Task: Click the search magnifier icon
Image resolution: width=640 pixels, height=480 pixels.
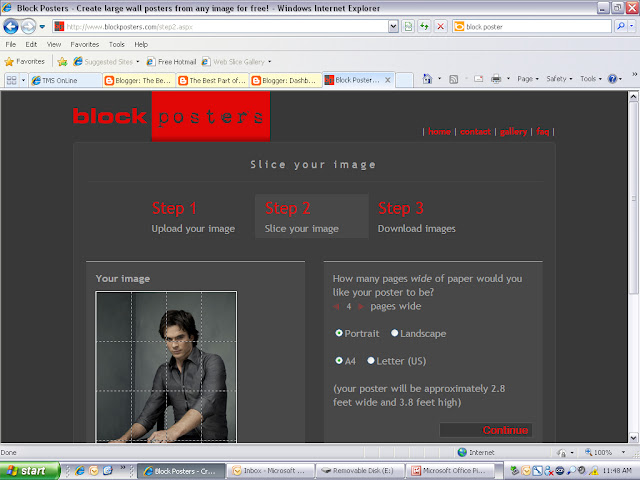Action: [x=621, y=27]
